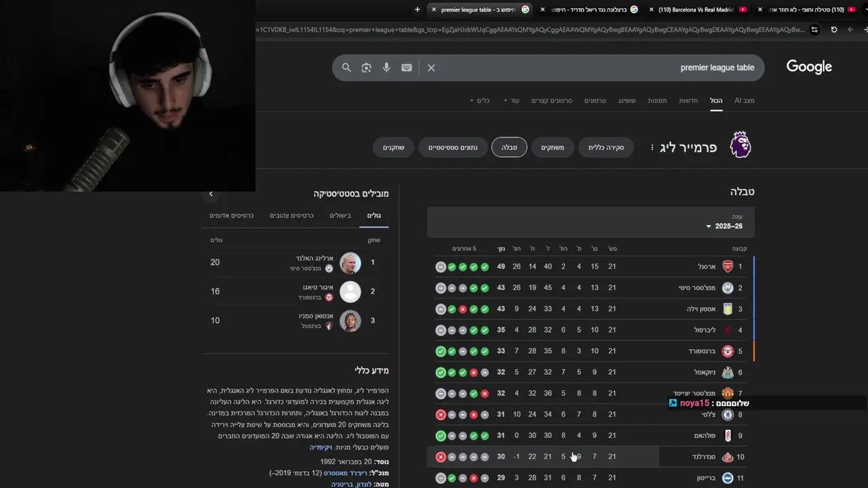Image resolution: width=868 pixels, height=488 pixels.
Task: Click the Google logo
Action: coord(809,66)
